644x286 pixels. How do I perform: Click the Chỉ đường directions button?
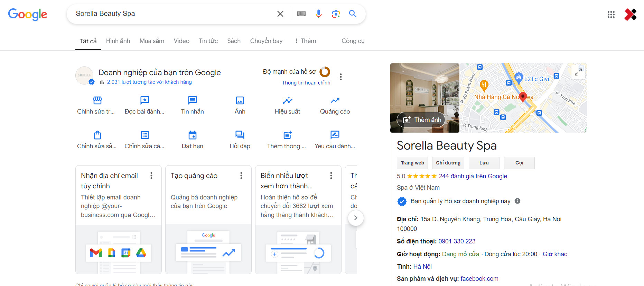pos(448,163)
